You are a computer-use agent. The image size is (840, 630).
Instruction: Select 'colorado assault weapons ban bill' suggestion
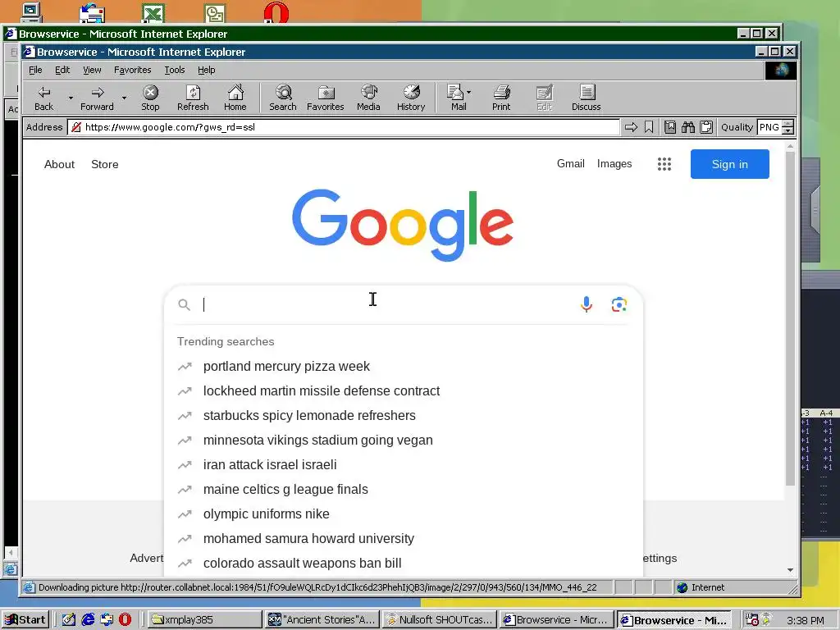click(x=404, y=564)
